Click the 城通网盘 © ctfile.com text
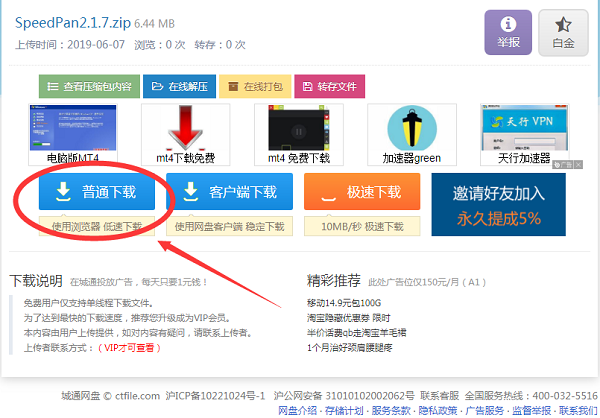 click(x=111, y=395)
